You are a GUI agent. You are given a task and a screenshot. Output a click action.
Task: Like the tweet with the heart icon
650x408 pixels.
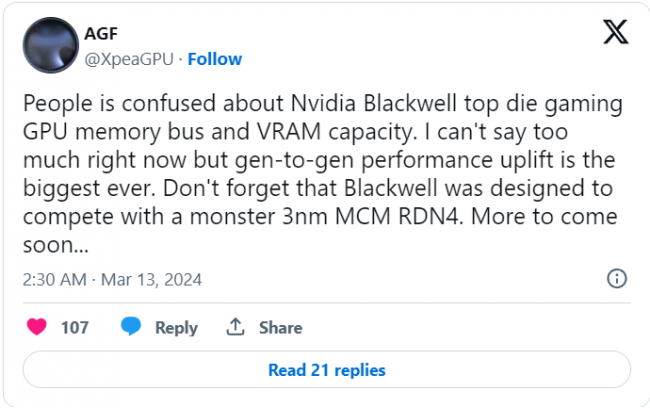[x=37, y=327]
